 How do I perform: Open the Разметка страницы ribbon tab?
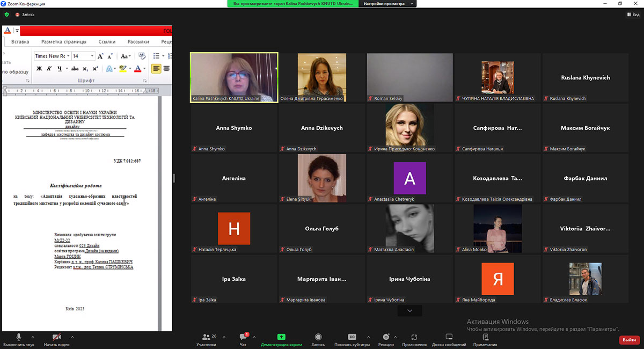(64, 41)
